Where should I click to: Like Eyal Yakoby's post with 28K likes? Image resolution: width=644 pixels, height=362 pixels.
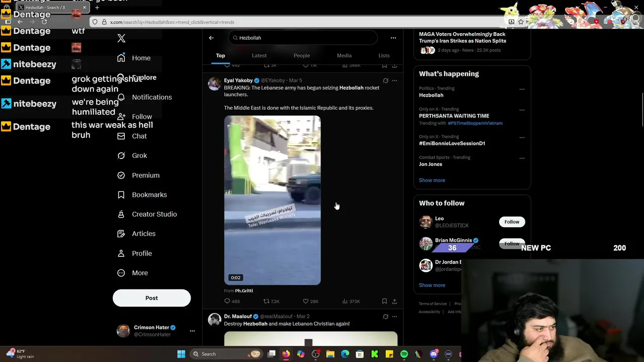tap(310, 301)
